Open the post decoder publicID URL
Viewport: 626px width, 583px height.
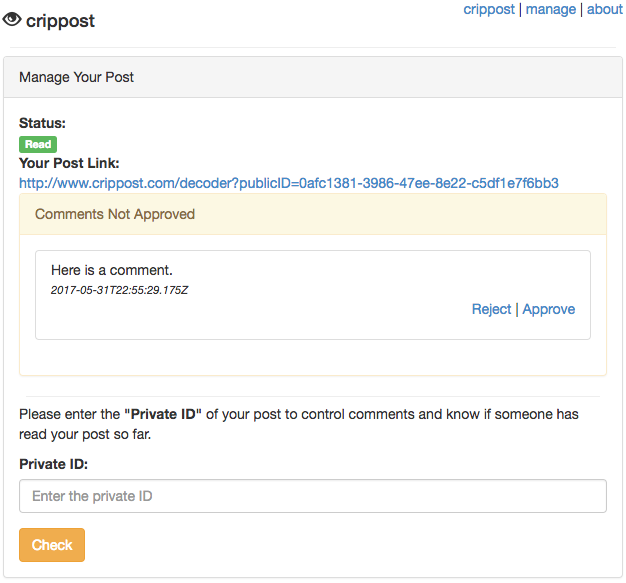(x=288, y=183)
